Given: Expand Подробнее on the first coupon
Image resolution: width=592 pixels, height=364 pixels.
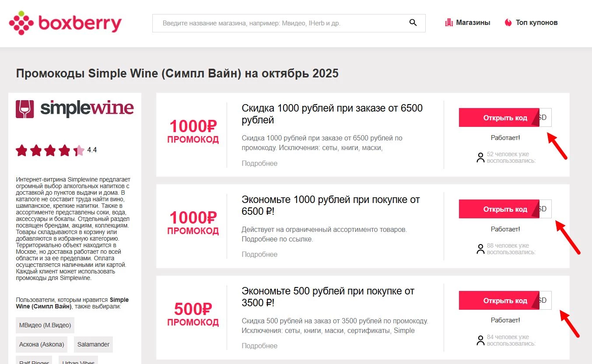Looking at the screenshot, I should tap(259, 163).
